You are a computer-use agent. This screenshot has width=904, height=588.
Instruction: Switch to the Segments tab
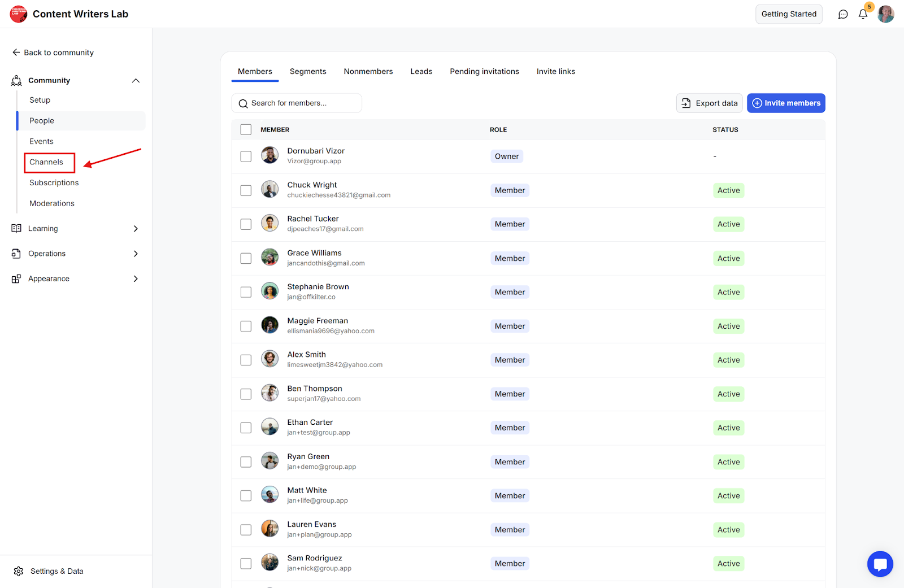click(308, 72)
